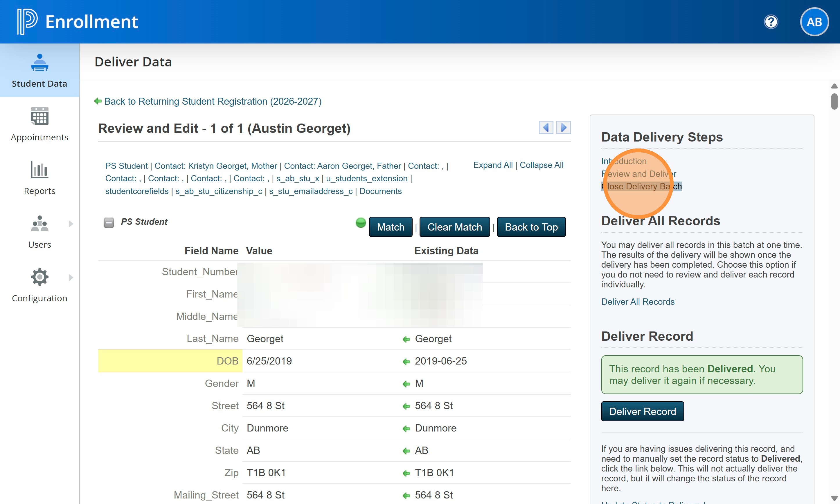Screen dimensions: 840x504
Task: Click green arrow beside Last_Name existing data
Action: click(406, 339)
